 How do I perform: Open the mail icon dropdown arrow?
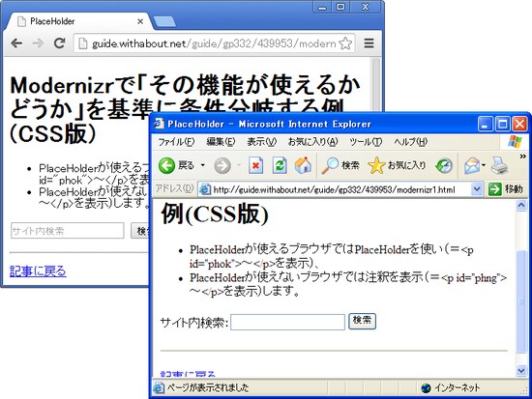[x=484, y=165]
